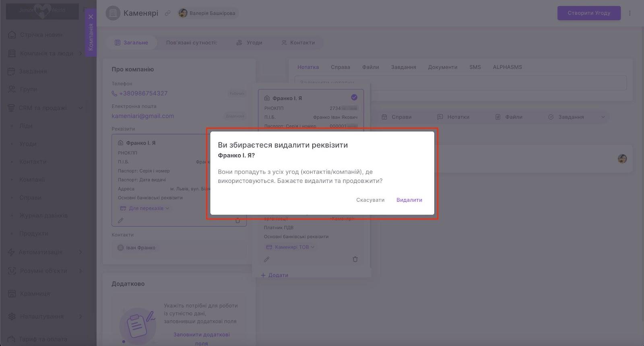Image resolution: width=644 pixels, height=346 pixels.
Task: Delete the Франко І. Я requisites card with the trash icon
Action: [x=237, y=220]
